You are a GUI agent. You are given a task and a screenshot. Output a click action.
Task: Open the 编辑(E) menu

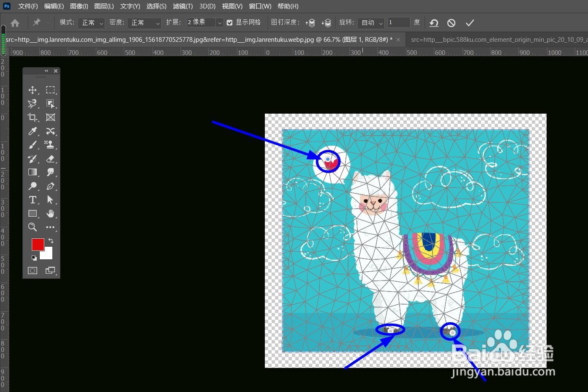point(54,6)
